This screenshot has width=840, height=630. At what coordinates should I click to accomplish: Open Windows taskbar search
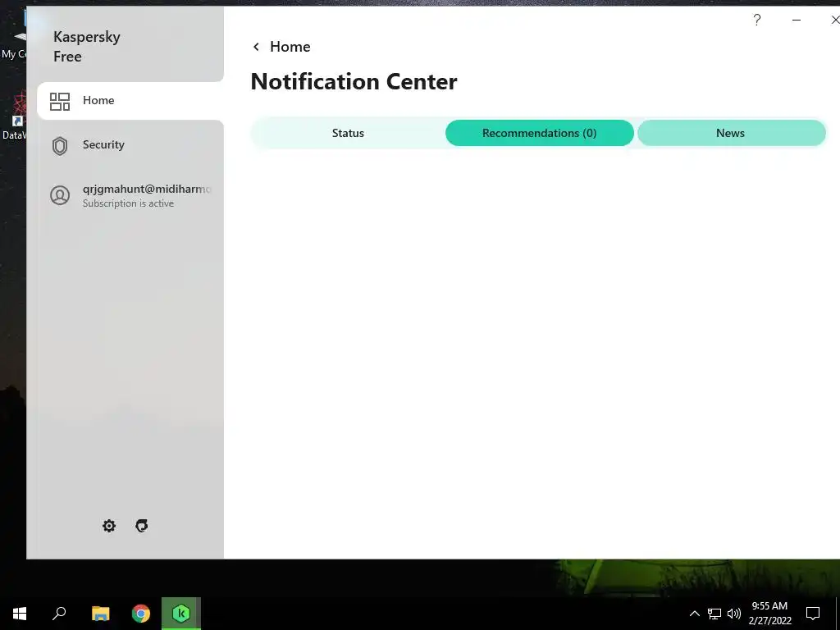tap(59, 614)
